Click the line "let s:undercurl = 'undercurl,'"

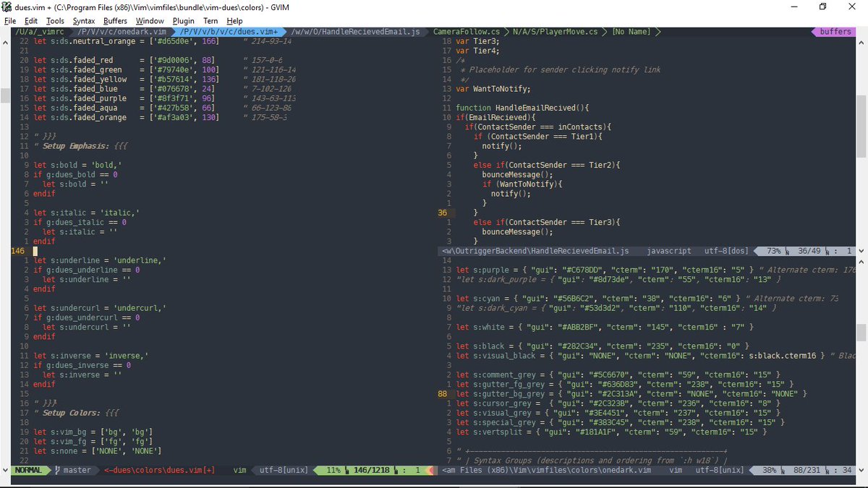pos(99,308)
